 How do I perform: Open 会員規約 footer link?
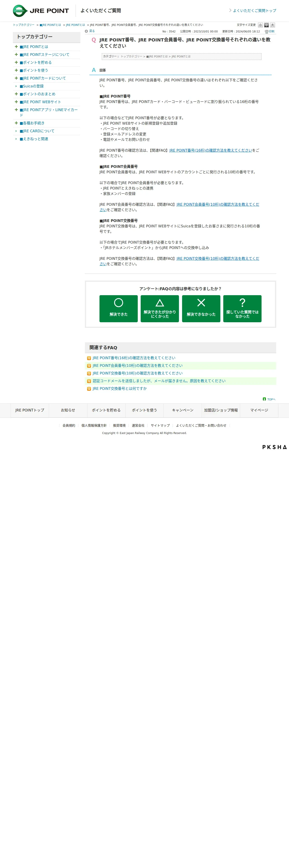69,426
